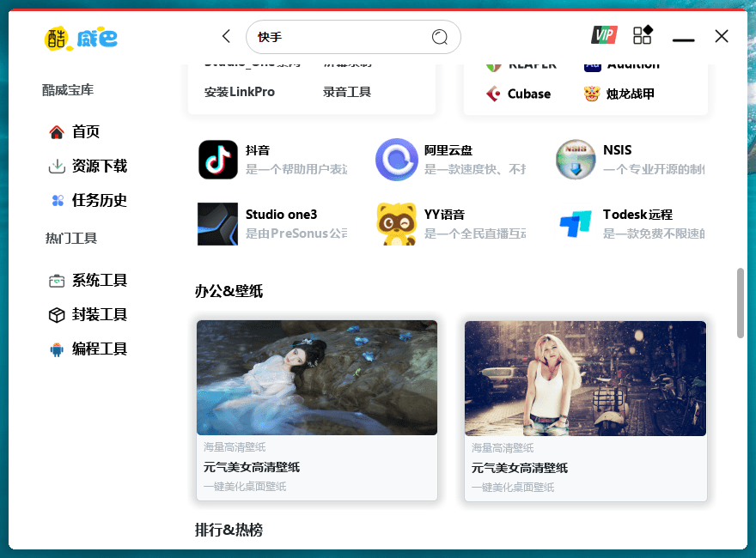Open 封装工具 category
Screen dimensions: 756x558
click(100, 315)
